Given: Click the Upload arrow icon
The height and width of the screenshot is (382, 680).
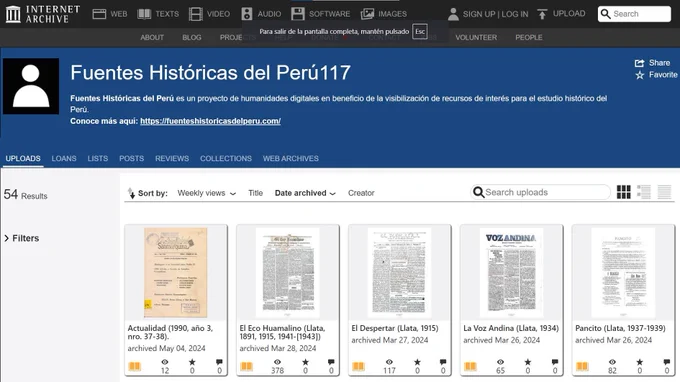Looking at the screenshot, I should tap(542, 14).
